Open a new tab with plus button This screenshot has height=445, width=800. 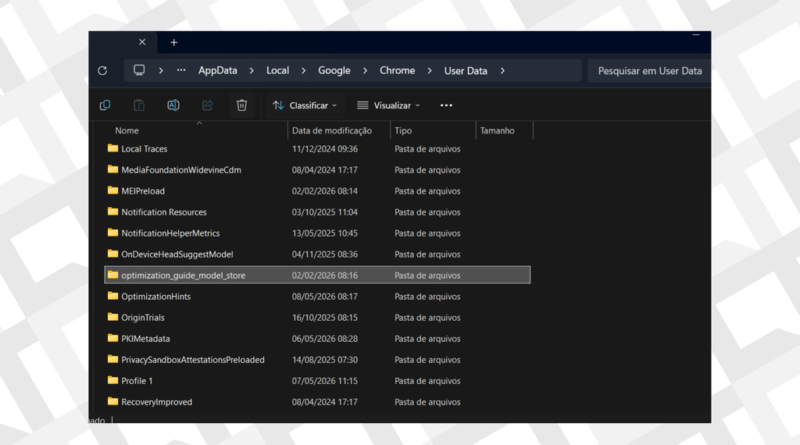pos(174,42)
